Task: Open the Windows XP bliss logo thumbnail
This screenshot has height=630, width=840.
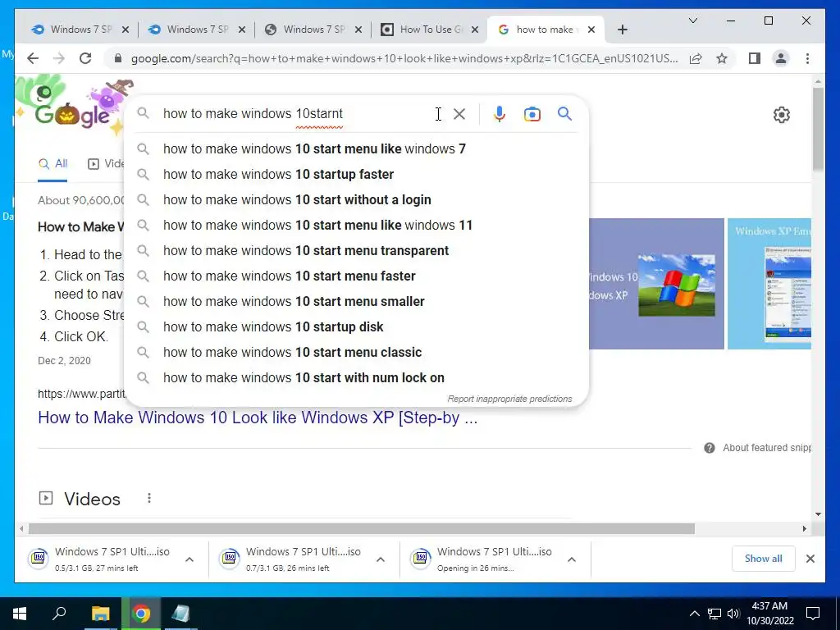Action: pos(656,284)
